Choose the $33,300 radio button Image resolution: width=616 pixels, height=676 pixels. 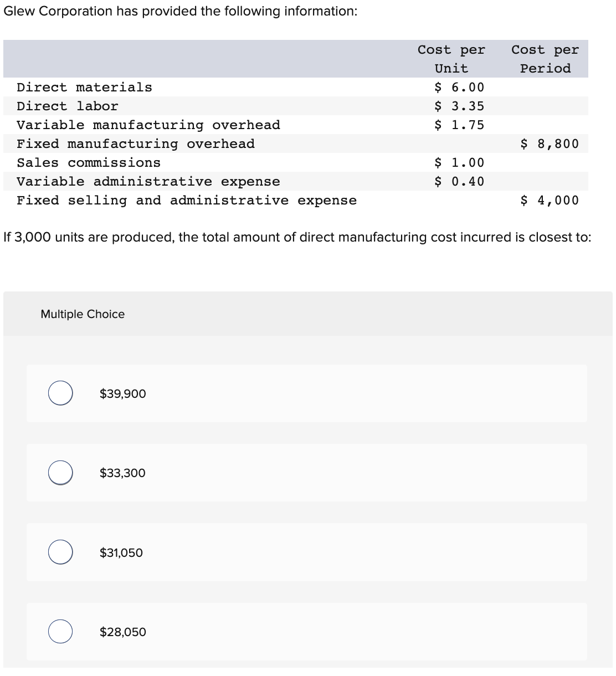pyautogui.click(x=60, y=473)
